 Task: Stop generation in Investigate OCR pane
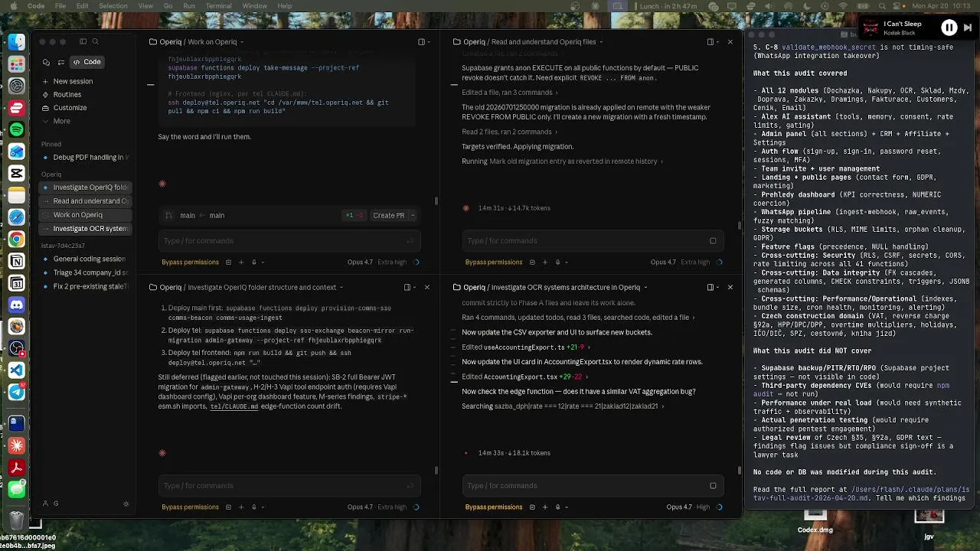tap(713, 486)
